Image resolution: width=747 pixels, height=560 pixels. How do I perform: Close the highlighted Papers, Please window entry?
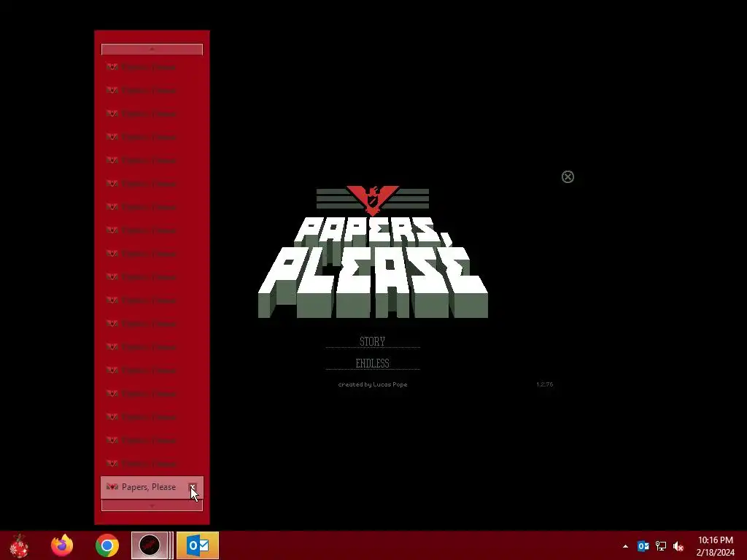pos(193,486)
